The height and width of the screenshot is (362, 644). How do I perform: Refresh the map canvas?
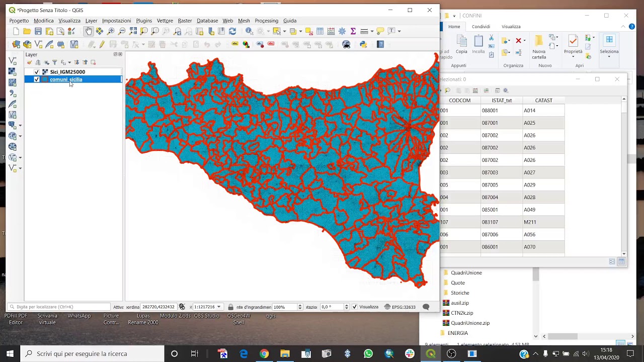point(232,31)
